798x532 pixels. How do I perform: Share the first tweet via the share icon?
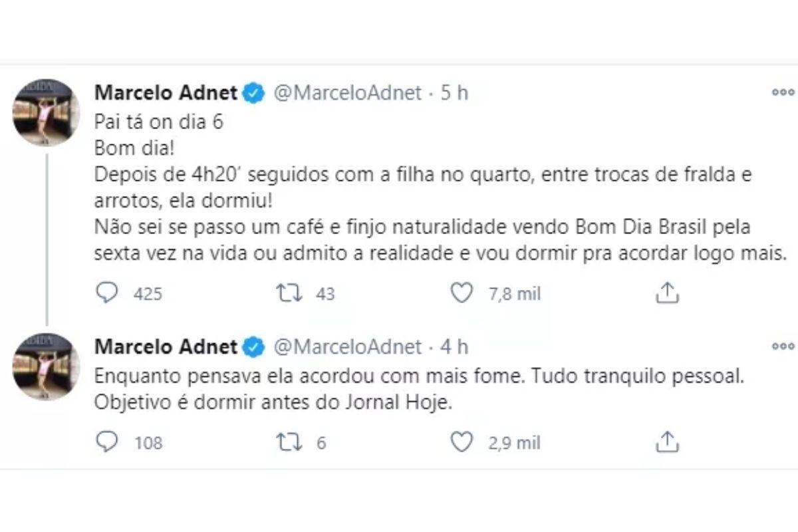click(666, 293)
